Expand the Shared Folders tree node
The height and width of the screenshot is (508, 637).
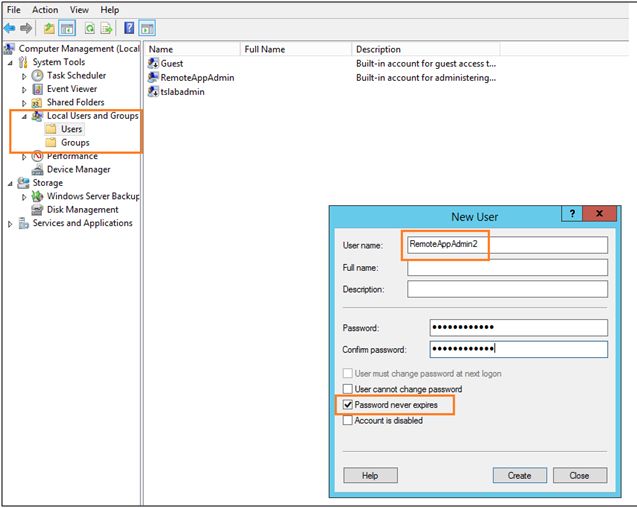tap(24, 103)
